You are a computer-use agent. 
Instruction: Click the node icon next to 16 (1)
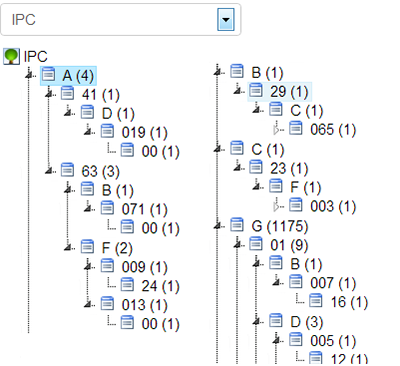(315, 301)
